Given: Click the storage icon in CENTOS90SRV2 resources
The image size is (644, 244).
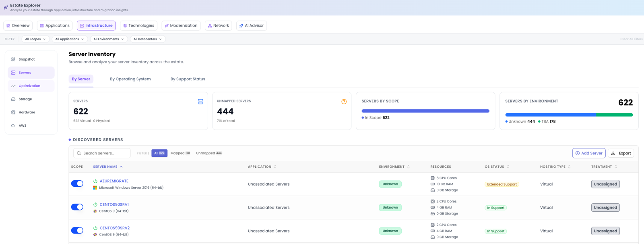Looking at the screenshot, I should (433, 237).
